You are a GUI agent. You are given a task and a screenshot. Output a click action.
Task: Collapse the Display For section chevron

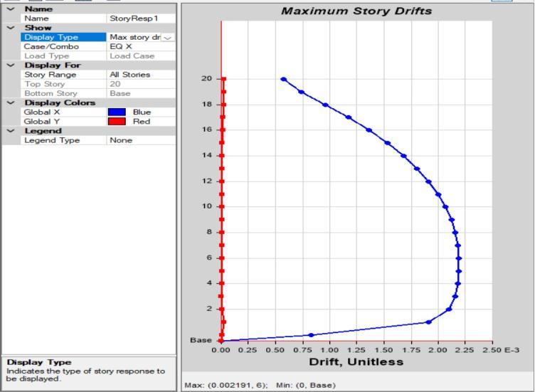pos(11,65)
